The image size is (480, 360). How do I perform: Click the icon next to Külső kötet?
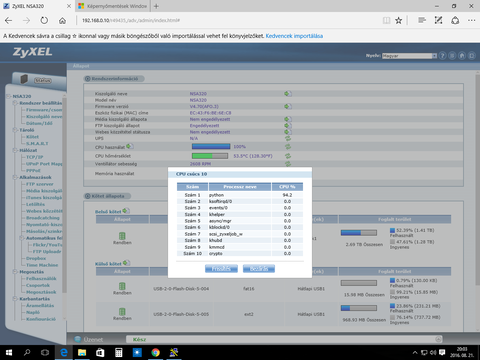[x=126, y=263]
